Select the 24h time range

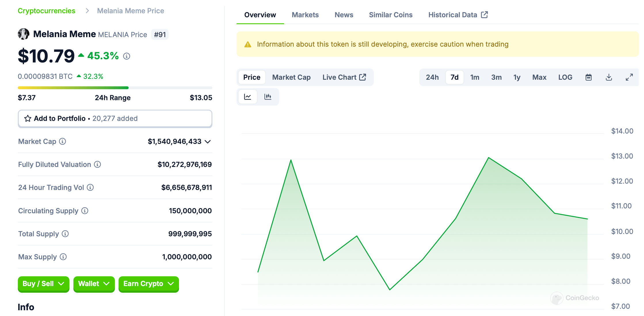click(432, 77)
